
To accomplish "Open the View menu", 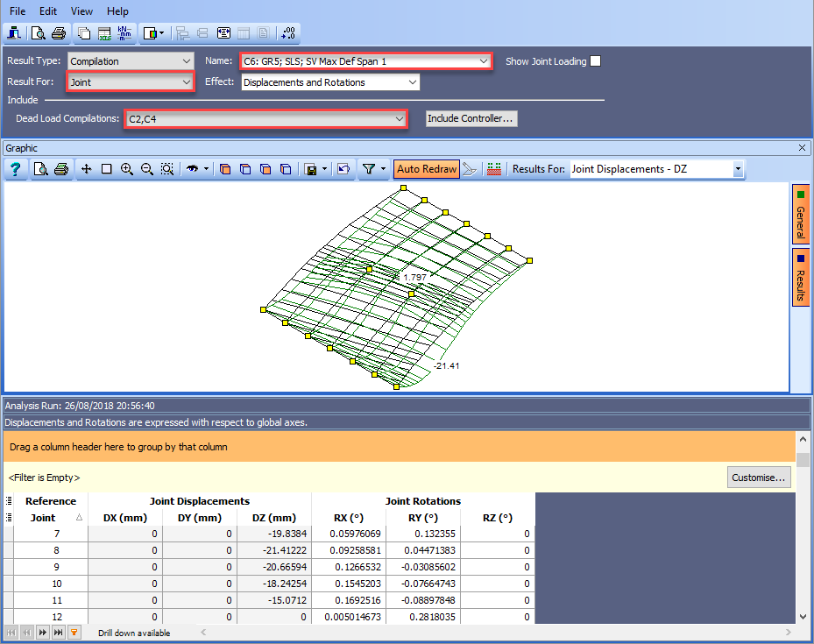I will pos(82,11).
